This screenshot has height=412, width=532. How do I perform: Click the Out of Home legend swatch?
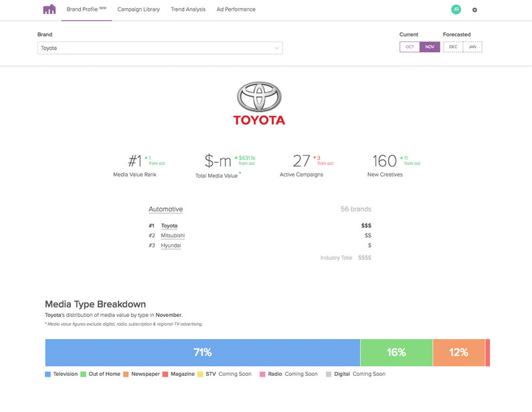click(x=83, y=375)
